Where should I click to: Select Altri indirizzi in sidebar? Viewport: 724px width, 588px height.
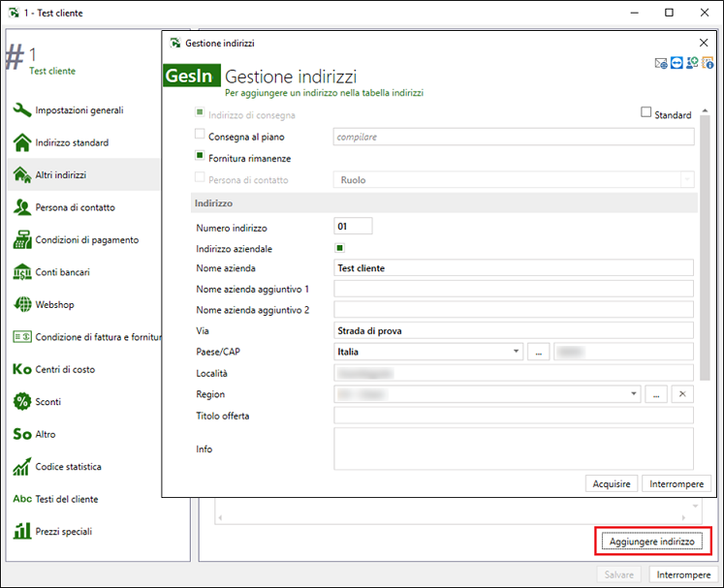pos(84,174)
